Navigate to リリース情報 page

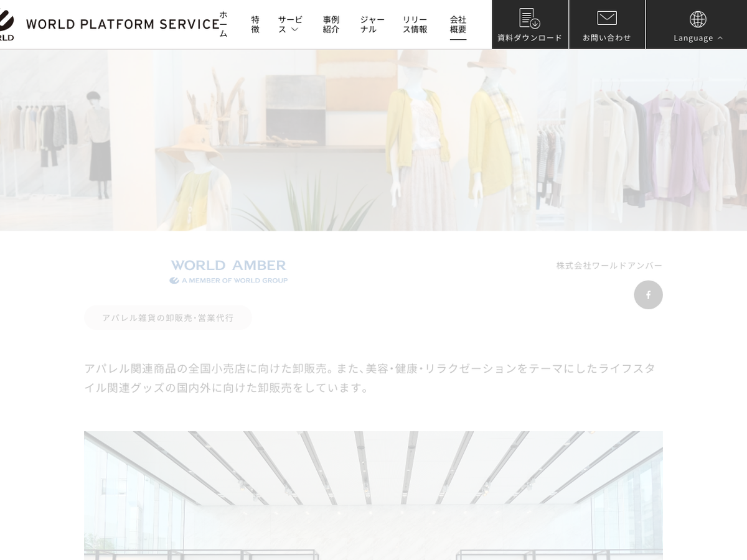point(415,24)
